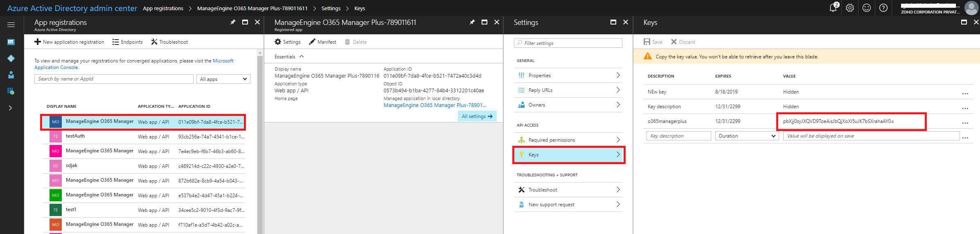Open the All apps filter dropdown
This screenshot has height=234, width=980.
tap(223, 79)
